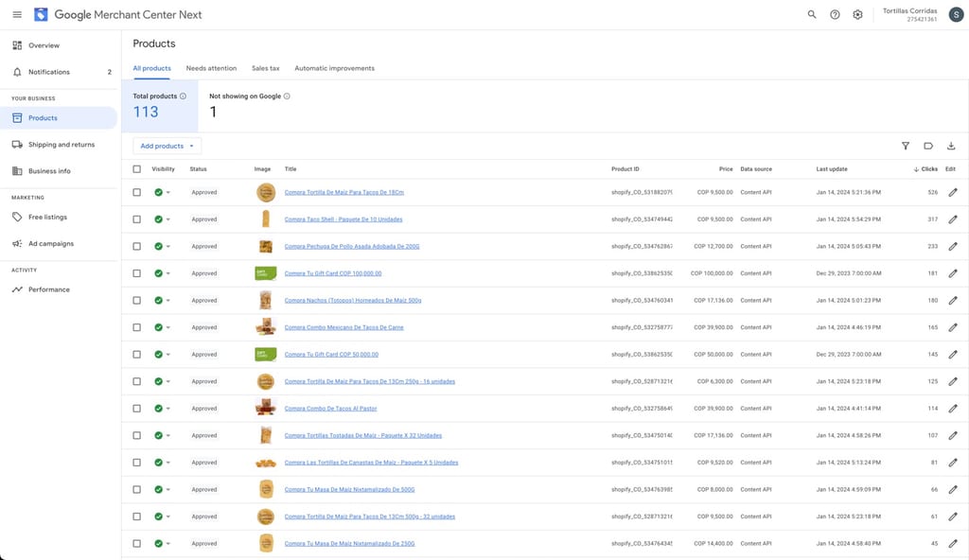Expand visibility dropdown for Taco Shell row

click(168, 219)
